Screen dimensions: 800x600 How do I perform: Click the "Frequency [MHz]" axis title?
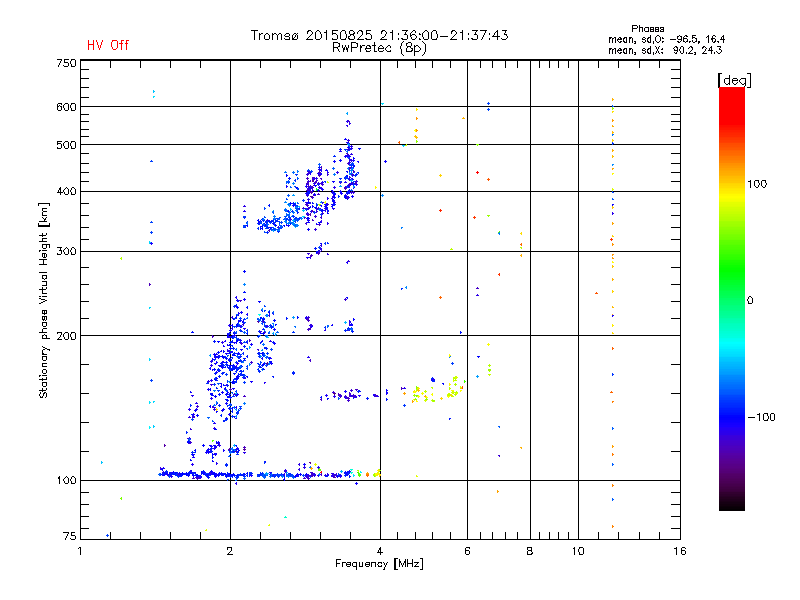pyautogui.click(x=379, y=564)
